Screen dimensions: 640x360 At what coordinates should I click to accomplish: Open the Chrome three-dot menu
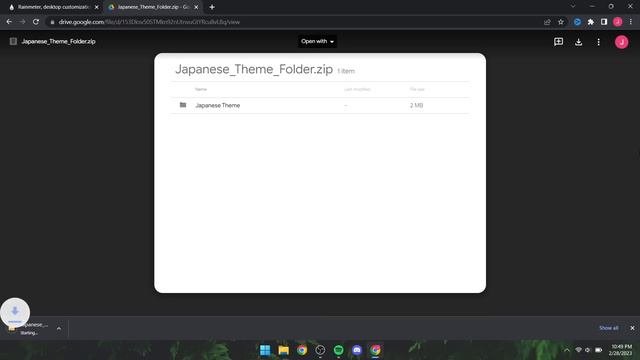click(x=631, y=22)
